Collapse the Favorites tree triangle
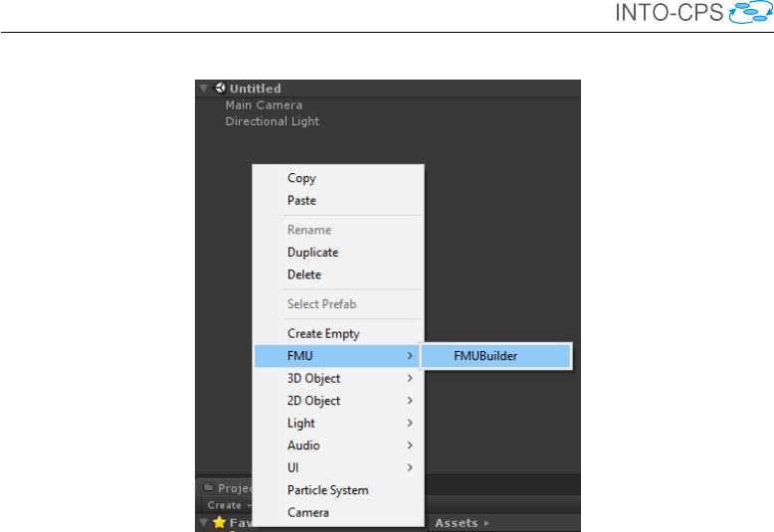Image resolution: width=774 pixels, height=532 pixels. (204, 523)
